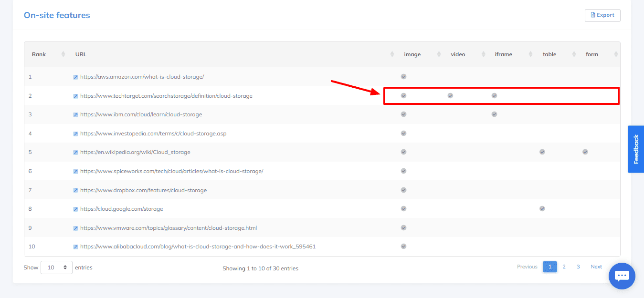Open external link icon for investopedia.com row
The height and width of the screenshot is (298, 644).
point(75,134)
